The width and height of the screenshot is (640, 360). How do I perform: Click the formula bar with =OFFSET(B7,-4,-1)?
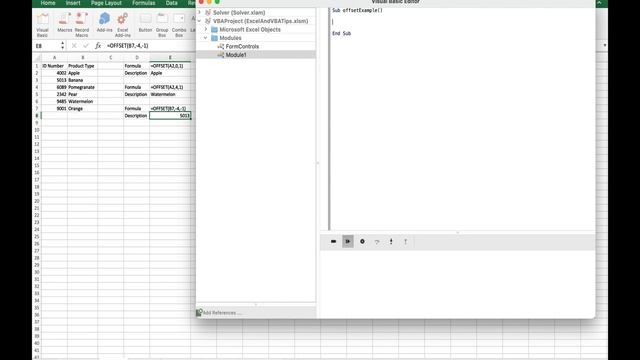click(151, 46)
